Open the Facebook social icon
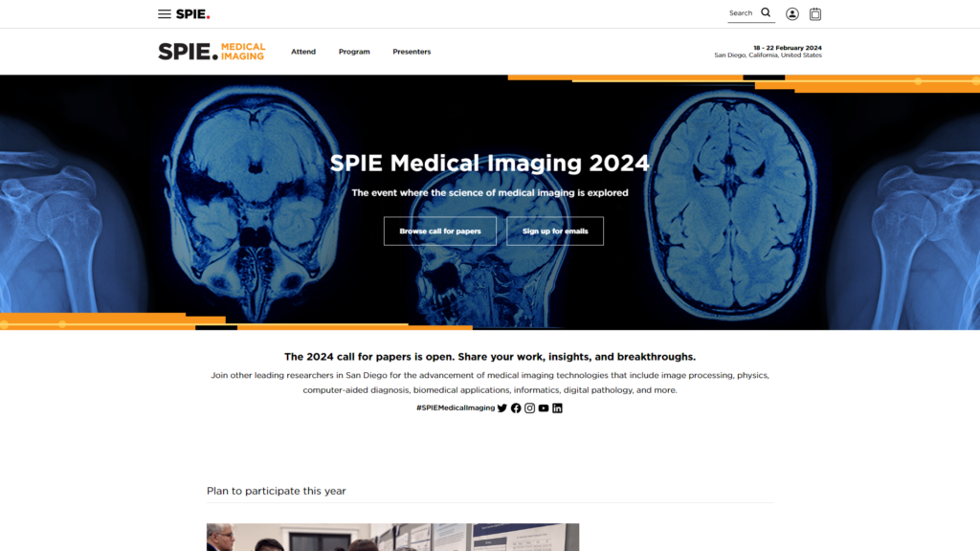Screen dimensions: 980x551 (516, 408)
